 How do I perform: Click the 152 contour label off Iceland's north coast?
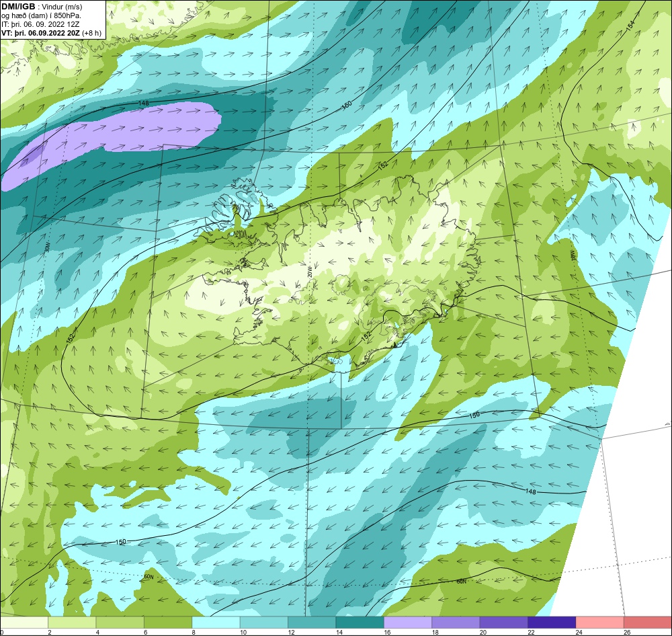383,164
